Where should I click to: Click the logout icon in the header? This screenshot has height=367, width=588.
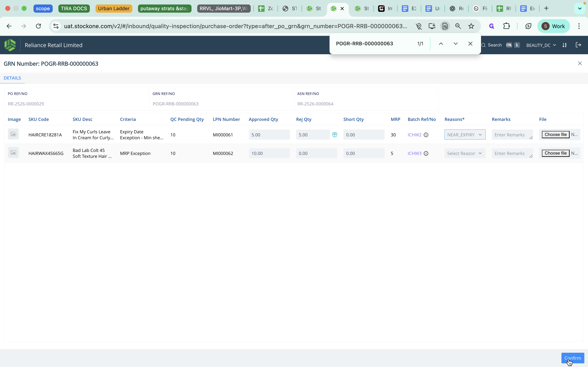tap(578, 45)
